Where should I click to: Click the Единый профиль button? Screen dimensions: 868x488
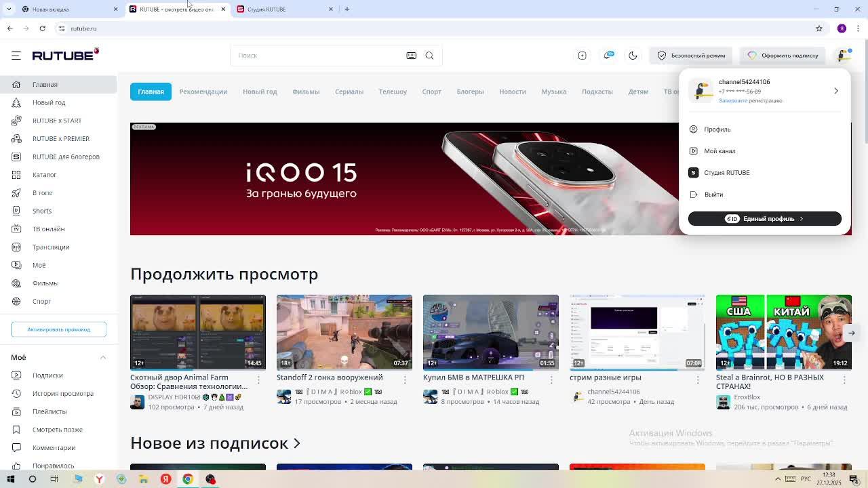(x=764, y=219)
